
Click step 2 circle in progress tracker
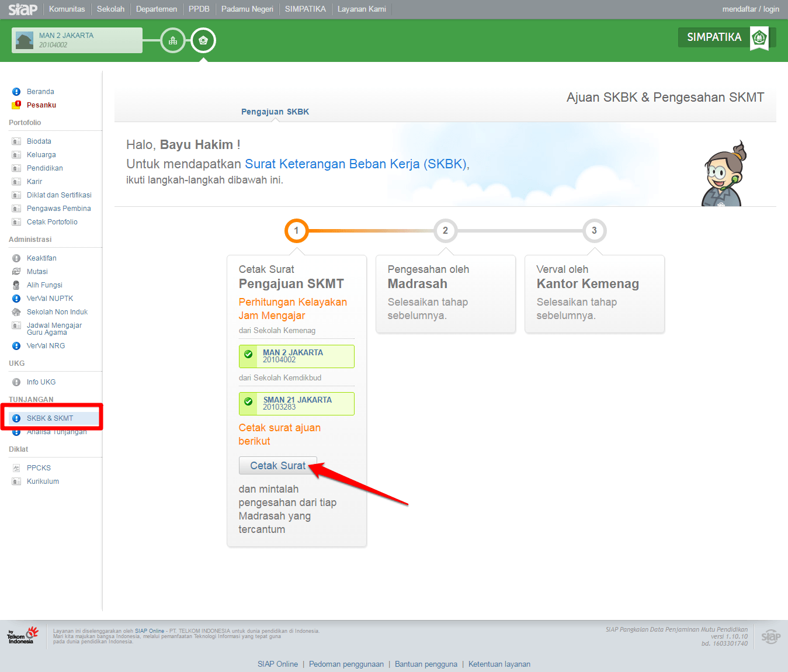click(445, 230)
